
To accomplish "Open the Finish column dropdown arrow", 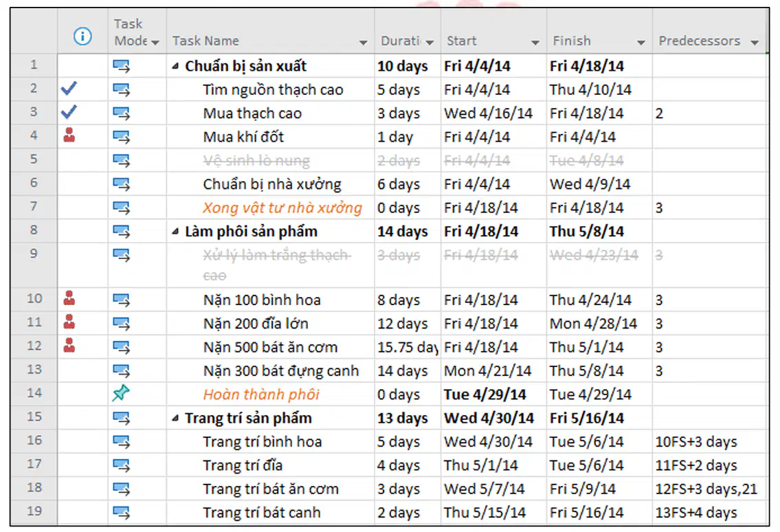I will pyautogui.click(x=641, y=43).
